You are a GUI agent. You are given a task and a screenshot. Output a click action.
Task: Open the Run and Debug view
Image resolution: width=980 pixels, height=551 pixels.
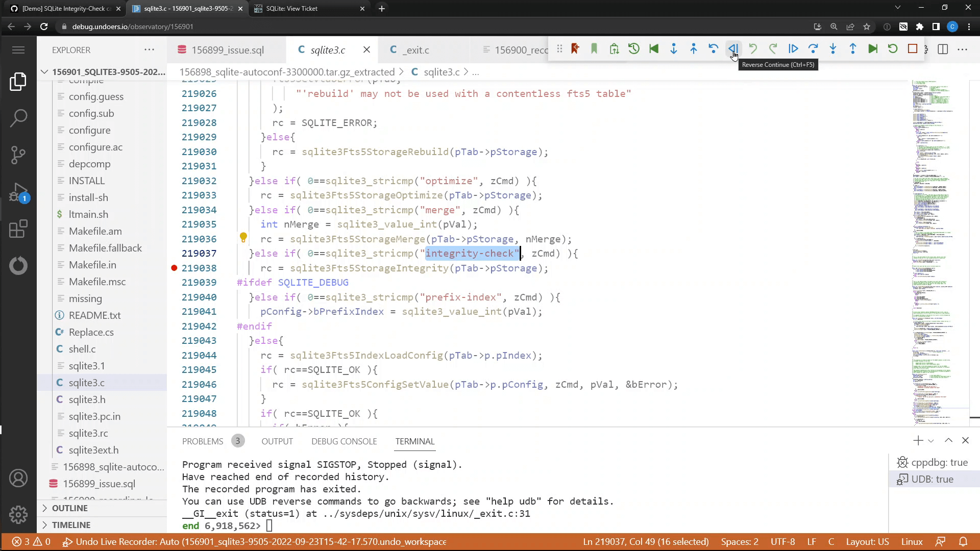pos(18,192)
